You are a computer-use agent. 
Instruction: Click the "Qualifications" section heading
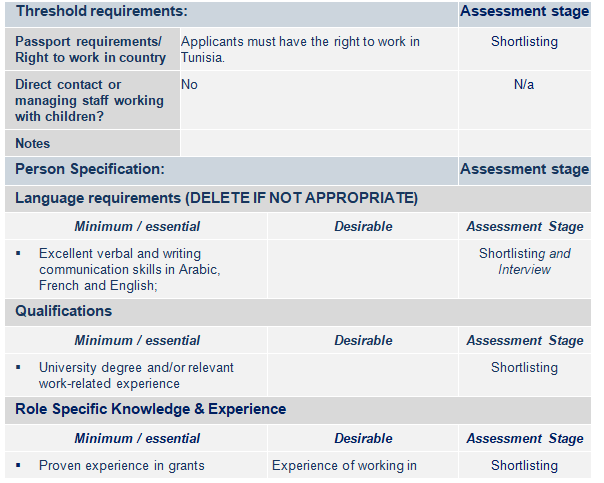(x=63, y=311)
